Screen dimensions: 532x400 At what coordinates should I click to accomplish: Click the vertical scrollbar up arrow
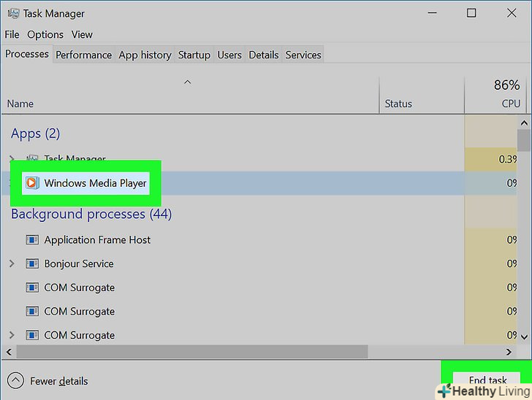point(524,123)
